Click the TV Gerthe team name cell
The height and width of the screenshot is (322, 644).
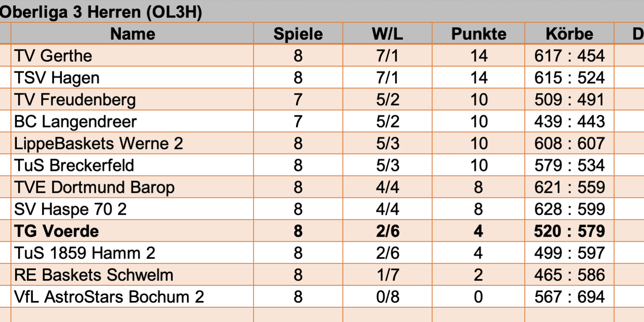coord(54,56)
